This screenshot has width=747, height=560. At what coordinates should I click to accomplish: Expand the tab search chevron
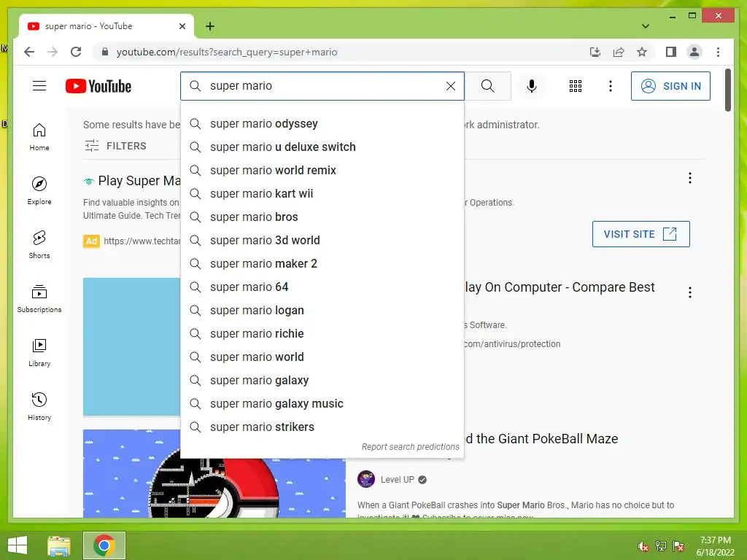[646, 26]
